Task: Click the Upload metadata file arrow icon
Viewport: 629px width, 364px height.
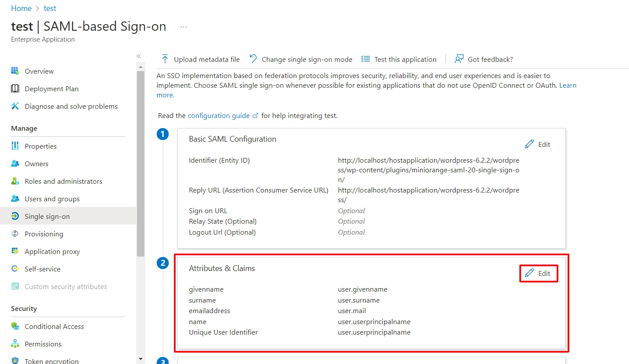Action: tap(165, 59)
